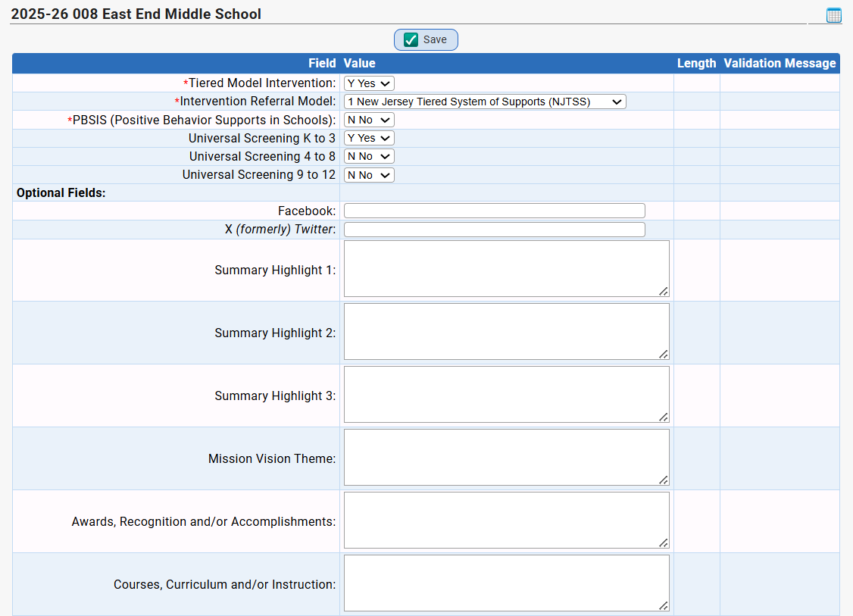This screenshot has width=853, height=616.
Task: Click the '2025-26 008 East End Middle School' title
Action: coord(136,14)
